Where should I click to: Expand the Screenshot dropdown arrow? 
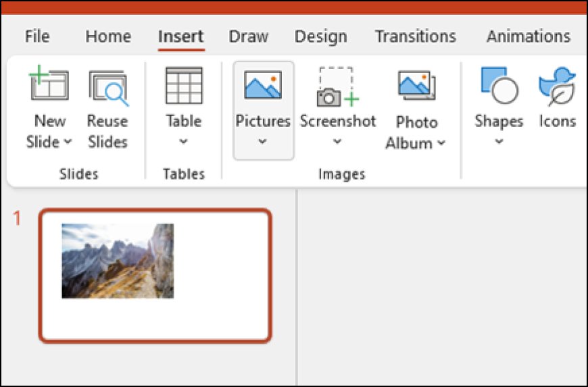tap(337, 143)
